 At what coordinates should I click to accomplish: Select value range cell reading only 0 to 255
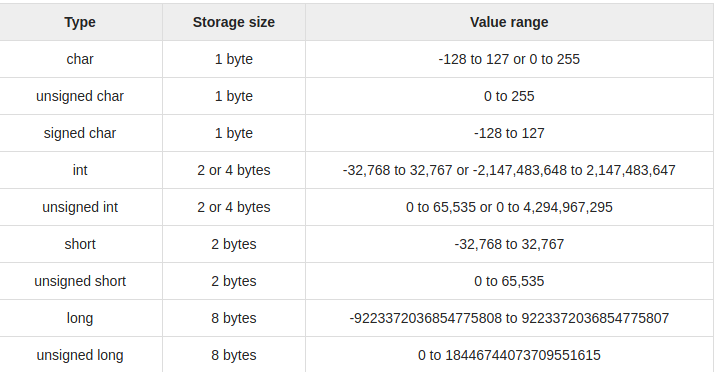[509, 96]
